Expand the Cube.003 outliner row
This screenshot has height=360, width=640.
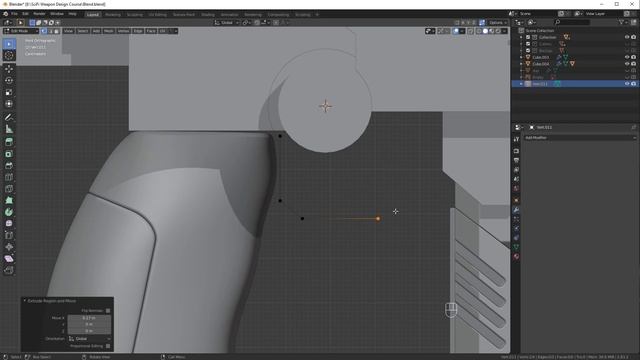tap(521, 57)
